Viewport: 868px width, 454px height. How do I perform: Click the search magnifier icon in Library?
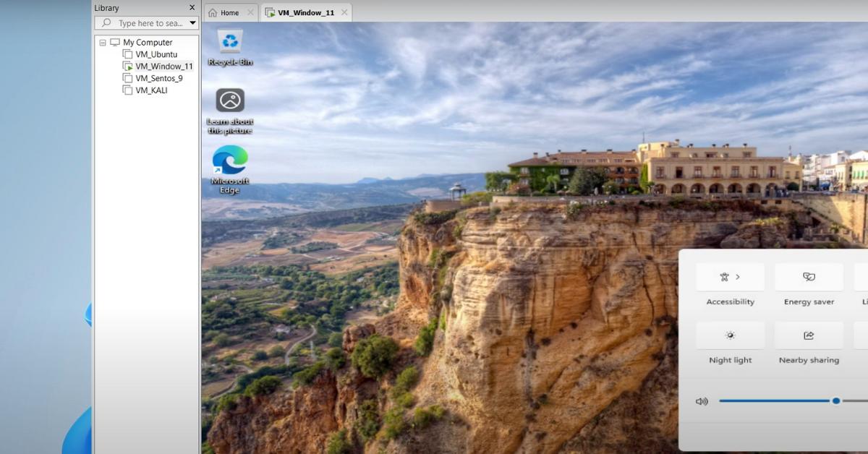tap(107, 23)
